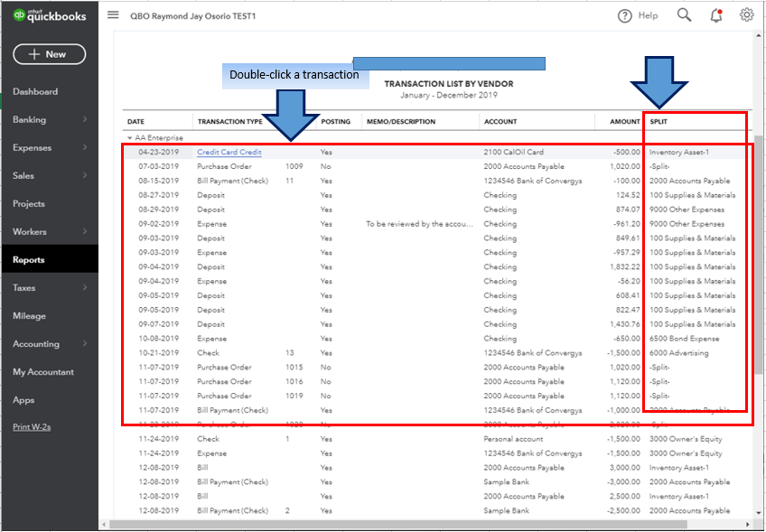Sort by the ACCOUNT column header
The width and height of the screenshot is (766, 532).
500,122
